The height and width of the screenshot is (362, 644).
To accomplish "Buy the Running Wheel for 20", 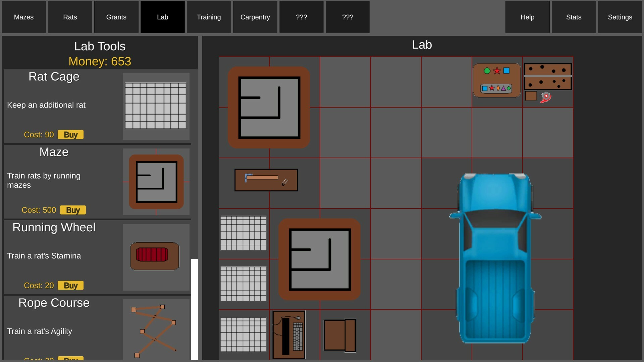I will coord(70,285).
